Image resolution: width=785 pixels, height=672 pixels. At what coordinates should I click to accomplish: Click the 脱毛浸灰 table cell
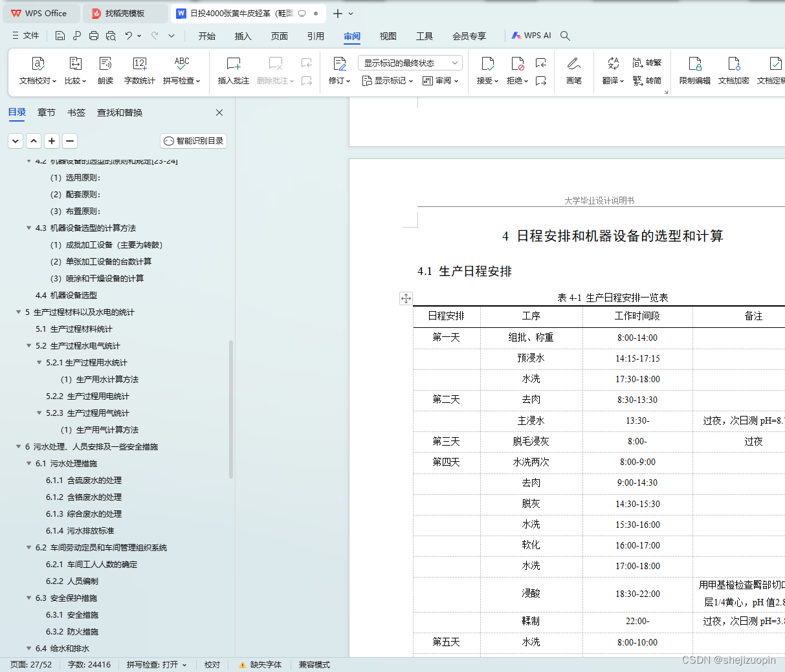coord(531,441)
